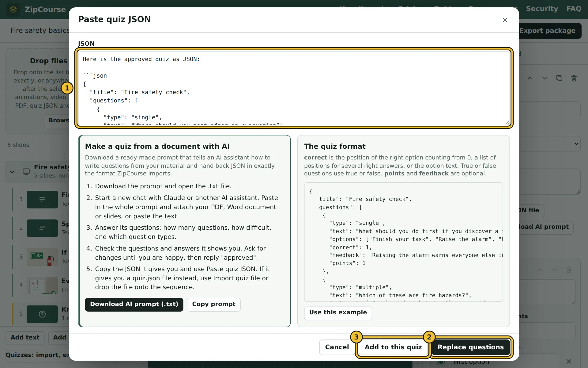Select slide 2 thumbnail in the list
Screen dimensions: 588x368
pyautogui.click(x=42, y=228)
